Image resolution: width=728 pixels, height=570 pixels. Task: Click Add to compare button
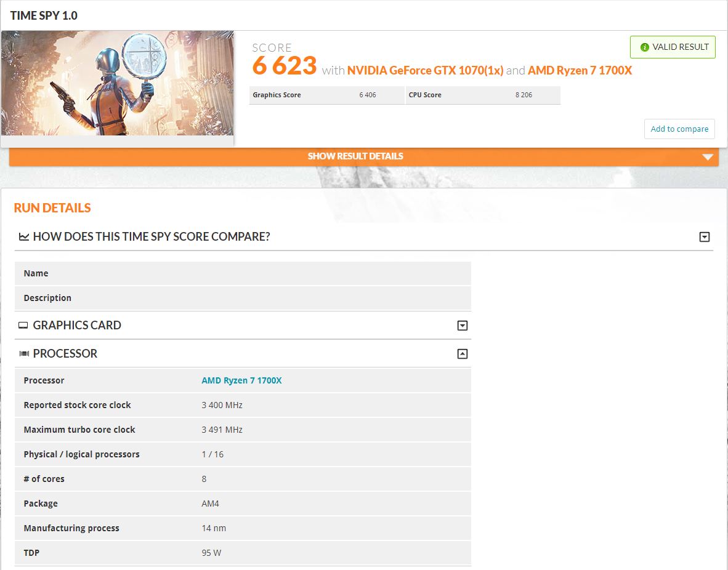[x=679, y=129]
